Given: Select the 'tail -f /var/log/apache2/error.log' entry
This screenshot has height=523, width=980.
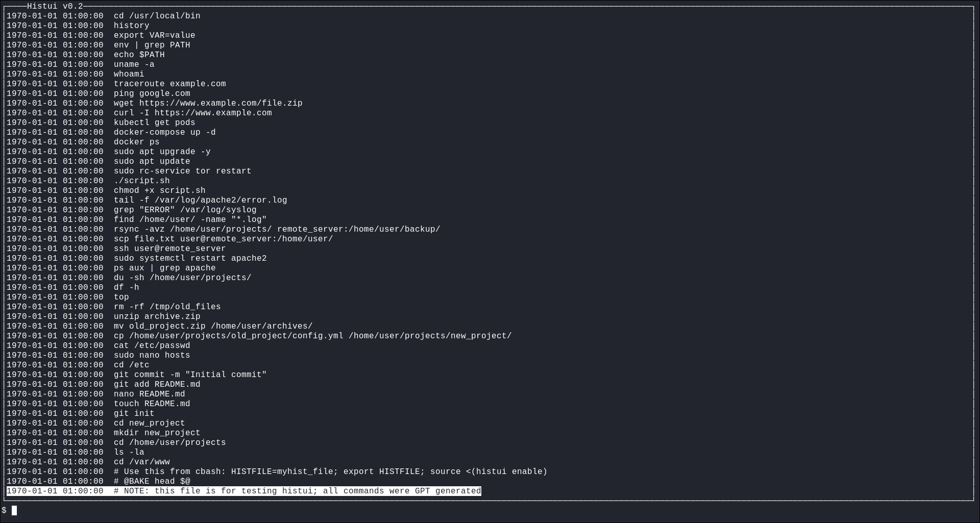Looking at the screenshot, I should 200,200.
